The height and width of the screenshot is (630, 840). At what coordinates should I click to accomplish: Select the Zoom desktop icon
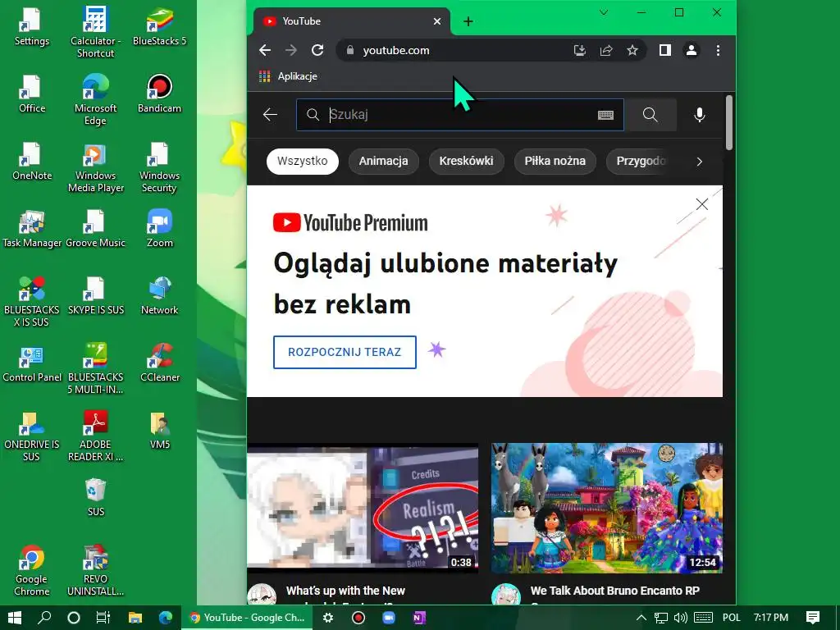pos(160,229)
